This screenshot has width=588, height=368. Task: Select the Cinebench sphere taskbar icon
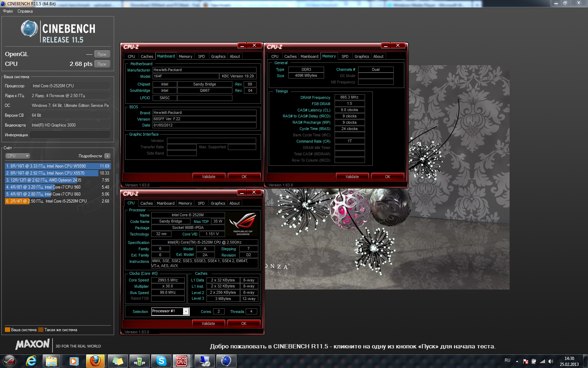pyautogui.click(x=226, y=361)
